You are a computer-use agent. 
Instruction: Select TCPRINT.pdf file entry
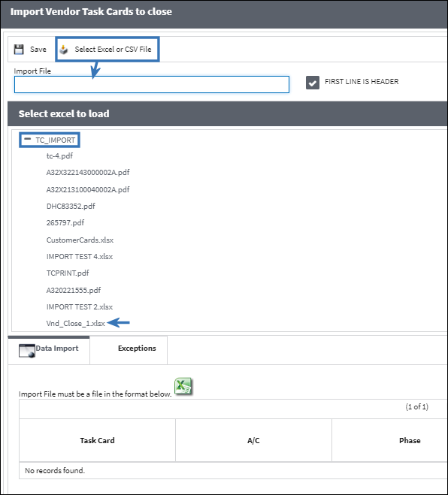point(68,273)
